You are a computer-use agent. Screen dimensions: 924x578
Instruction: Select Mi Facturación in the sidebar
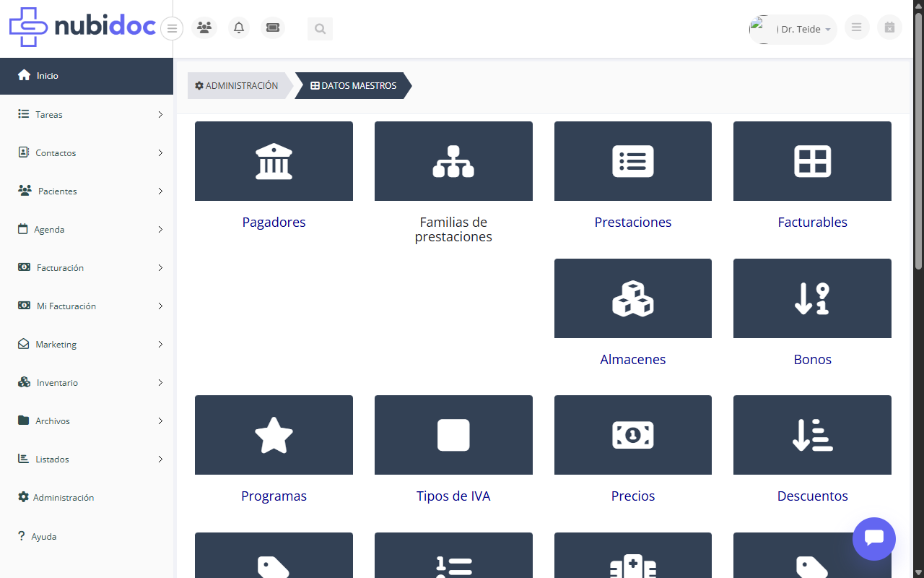pos(87,306)
